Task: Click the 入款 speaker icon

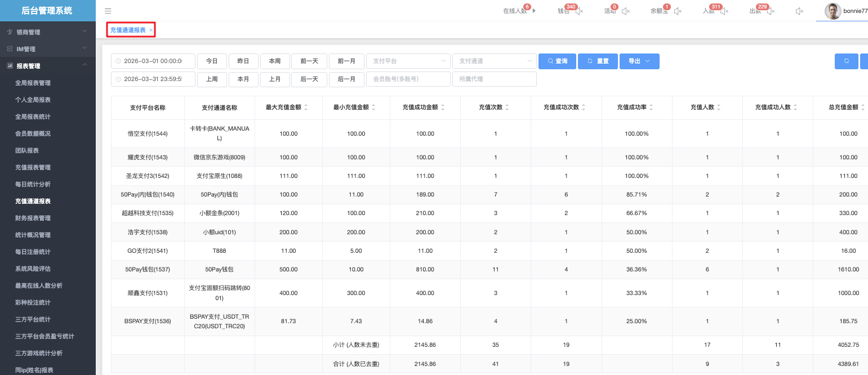Action: 724,11
